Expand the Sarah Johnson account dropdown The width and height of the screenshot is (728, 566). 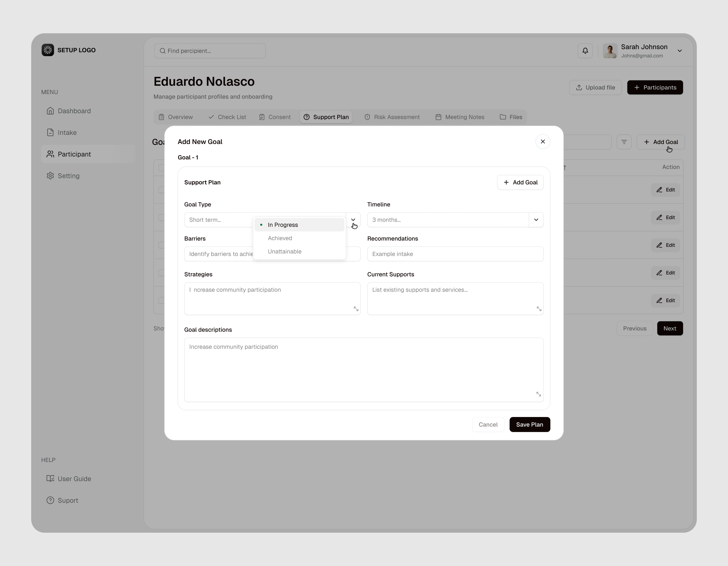pyautogui.click(x=680, y=51)
